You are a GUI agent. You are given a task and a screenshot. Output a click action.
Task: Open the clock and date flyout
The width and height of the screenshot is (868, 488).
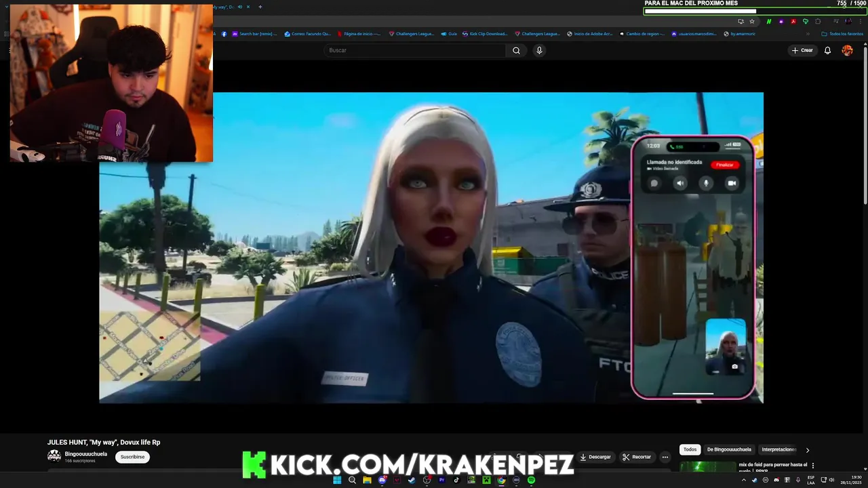(850, 480)
